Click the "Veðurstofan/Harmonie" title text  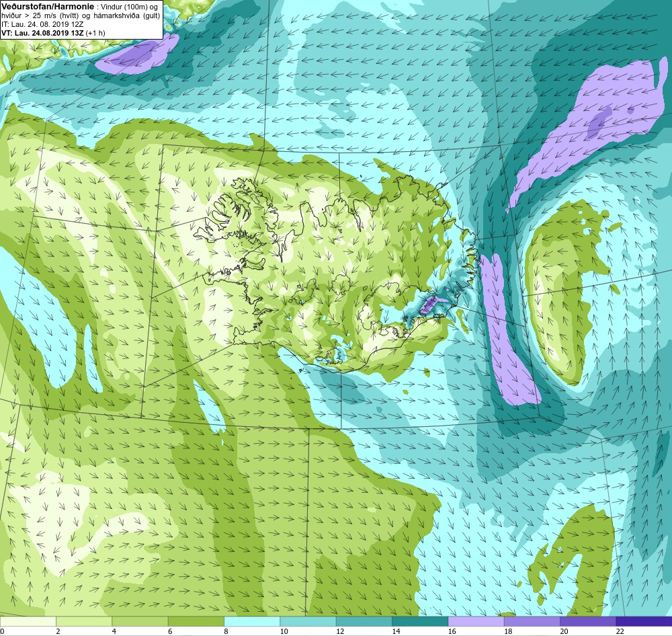pyautogui.click(x=47, y=7)
